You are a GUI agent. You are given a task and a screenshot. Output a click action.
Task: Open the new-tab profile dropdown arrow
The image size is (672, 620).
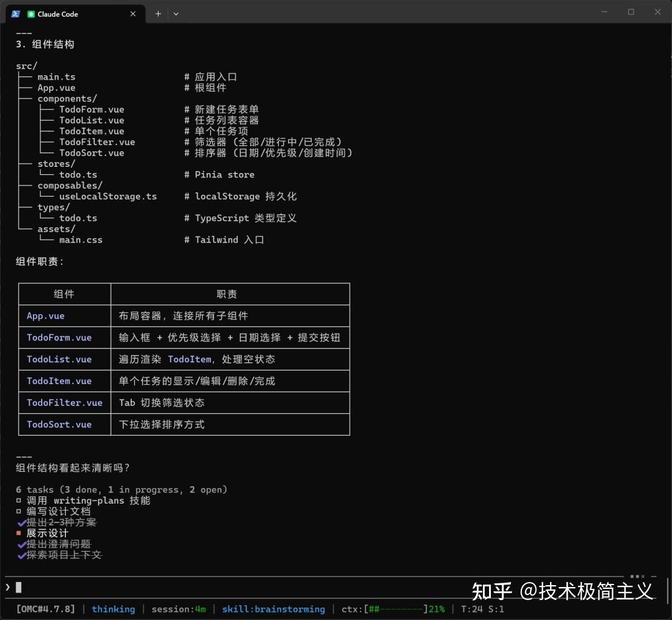click(x=175, y=14)
